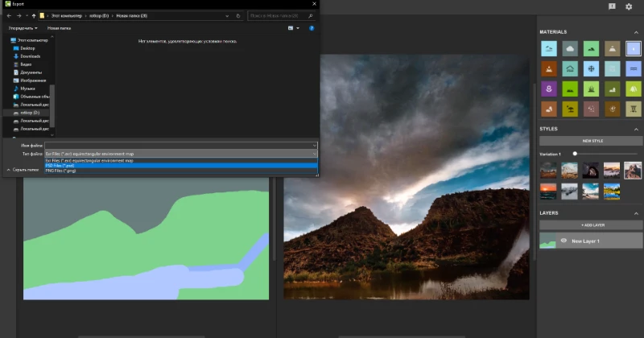Click Этот компьютер in the breadcrumb
The width and height of the screenshot is (644, 338).
pyautogui.click(x=67, y=15)
